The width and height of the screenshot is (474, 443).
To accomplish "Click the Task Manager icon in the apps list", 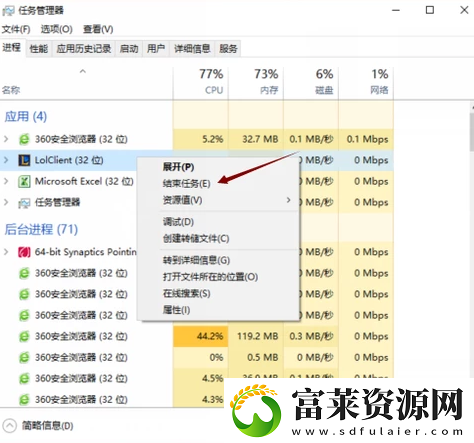I will pos(24,203).
